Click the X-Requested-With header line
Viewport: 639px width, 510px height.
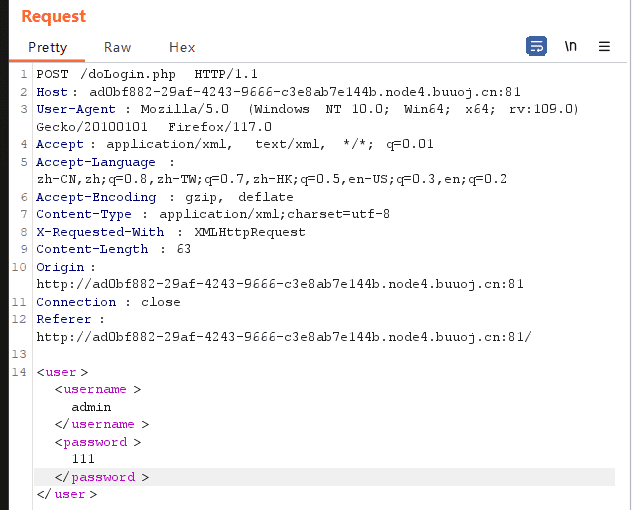point(170,232)
